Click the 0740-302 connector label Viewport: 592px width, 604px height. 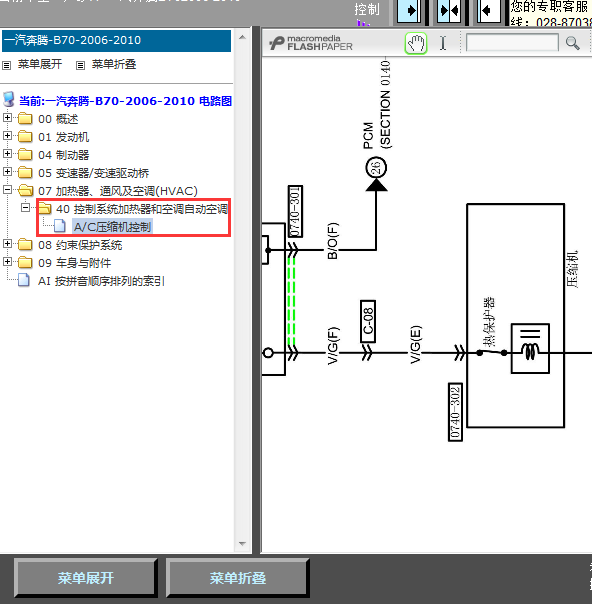[x=455, y=412]
